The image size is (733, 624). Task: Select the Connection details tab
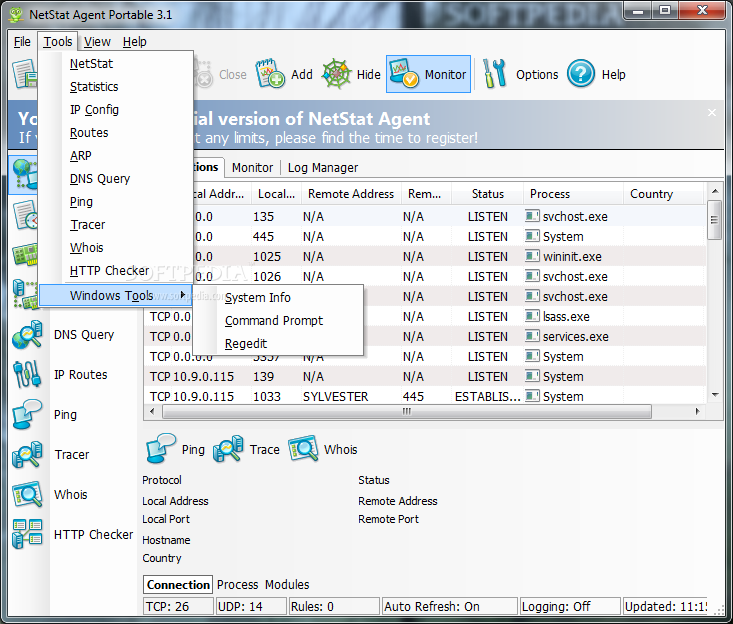(x=178, y=585)
